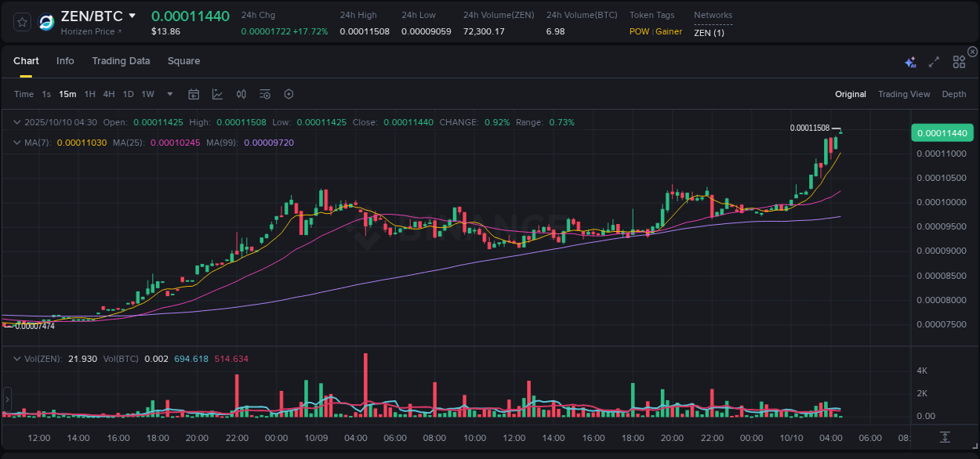The height and width of the screenshot is (459, 980).
Task: Expand the extra timeframe options arrow
Action: pos(169,93)
